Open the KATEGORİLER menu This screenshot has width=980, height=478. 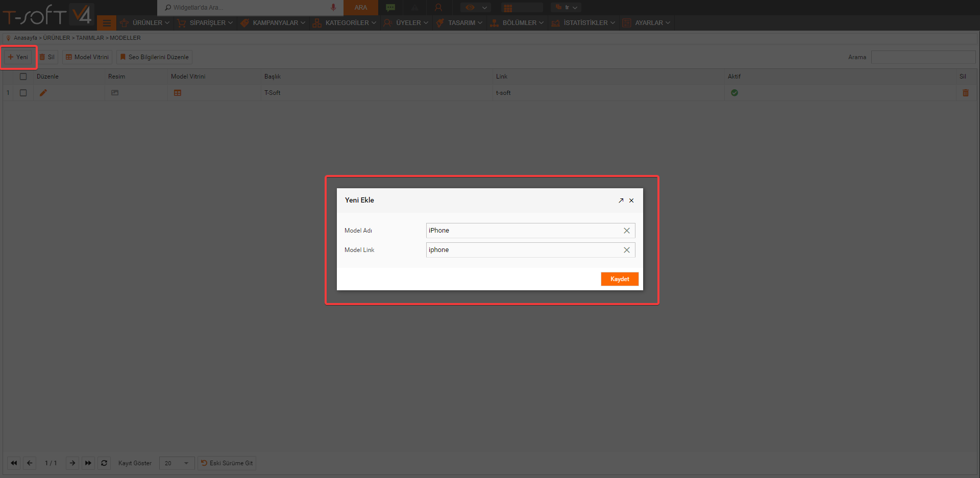click(345, 23)
